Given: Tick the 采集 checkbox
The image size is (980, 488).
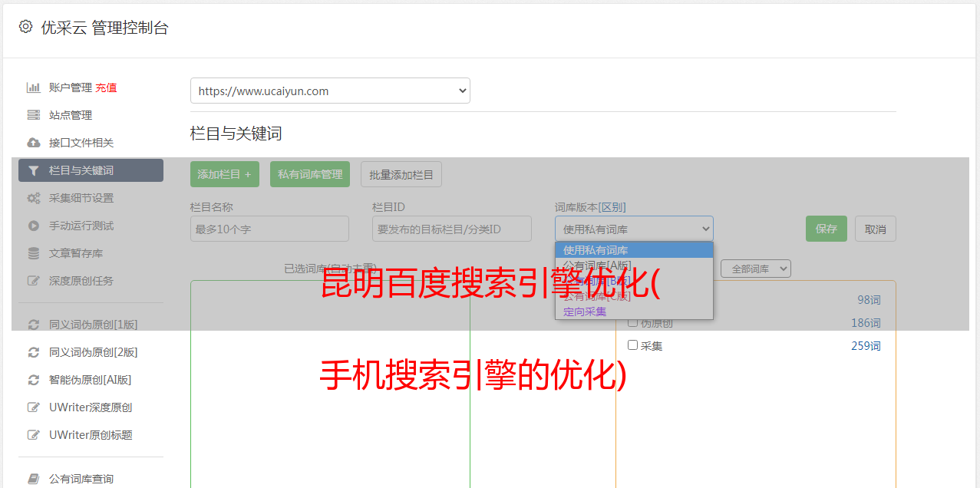Looking at the screenshot, I should point(633,345).
